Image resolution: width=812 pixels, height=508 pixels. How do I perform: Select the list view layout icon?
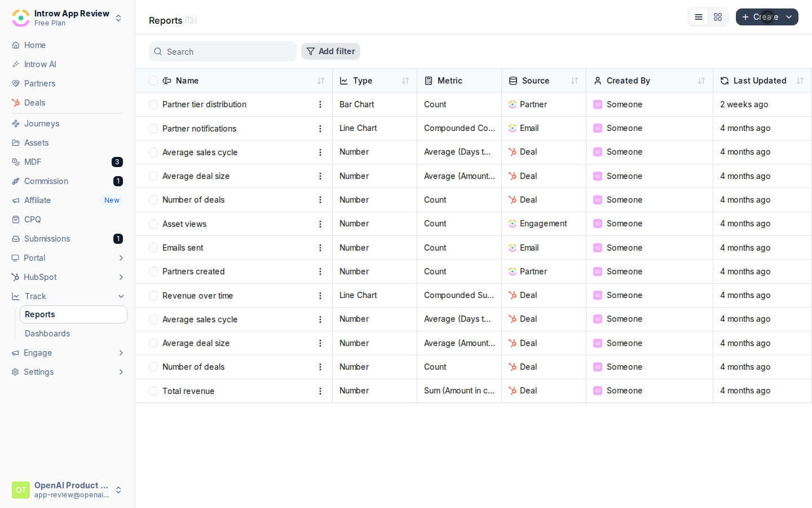(x=699, y=17)
